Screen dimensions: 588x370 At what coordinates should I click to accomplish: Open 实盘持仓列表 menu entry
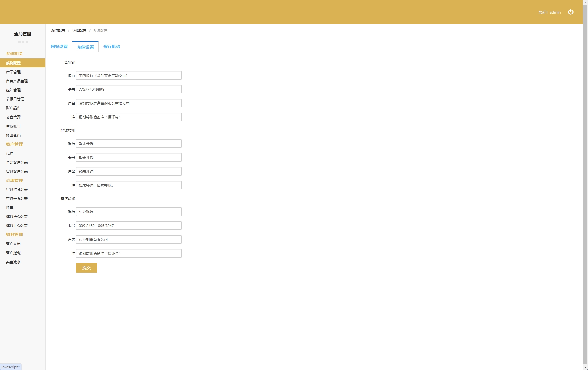[x=17, y=189]
